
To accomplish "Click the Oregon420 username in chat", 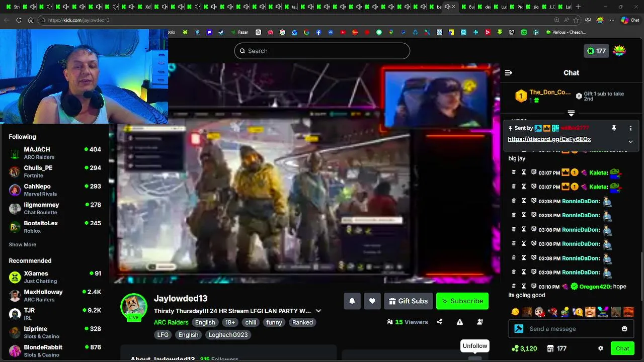I will click(x=594, y=287).
